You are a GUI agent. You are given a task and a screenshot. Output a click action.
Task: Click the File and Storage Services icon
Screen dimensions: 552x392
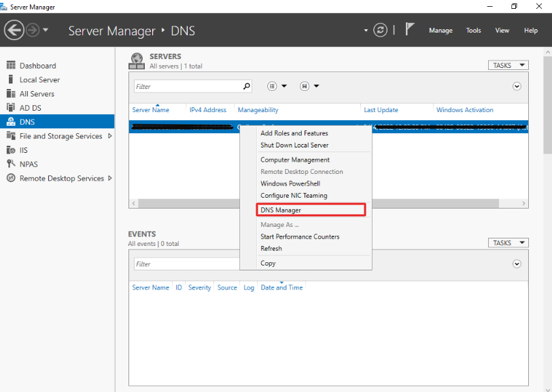[11, 135]
